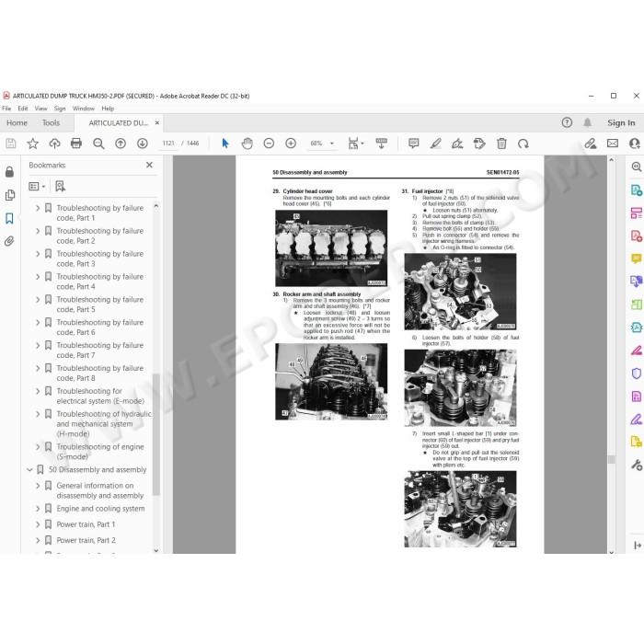
Task: Open the Comment tool in right pane
Action: point(637,259)
